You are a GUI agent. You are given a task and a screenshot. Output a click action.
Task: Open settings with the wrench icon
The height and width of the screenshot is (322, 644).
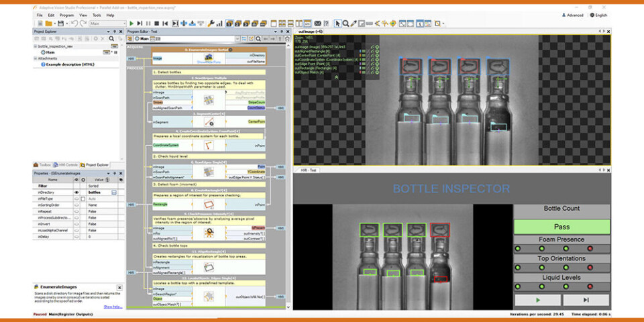tap(211, 23)
